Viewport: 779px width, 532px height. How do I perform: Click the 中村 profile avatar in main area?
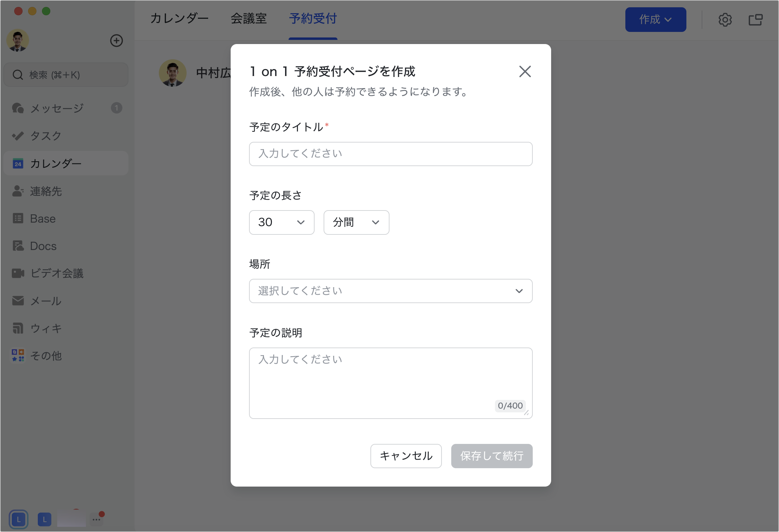(172, 73)
